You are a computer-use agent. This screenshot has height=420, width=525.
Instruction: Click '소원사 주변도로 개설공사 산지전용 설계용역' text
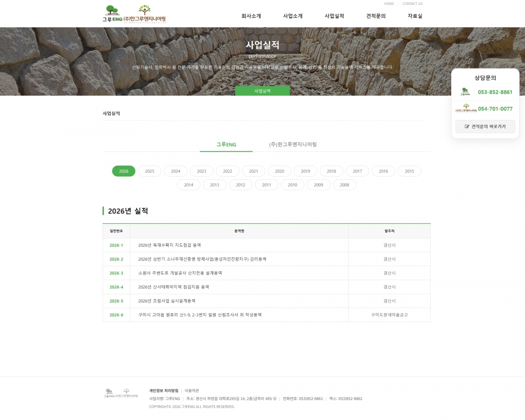point(180,273)
